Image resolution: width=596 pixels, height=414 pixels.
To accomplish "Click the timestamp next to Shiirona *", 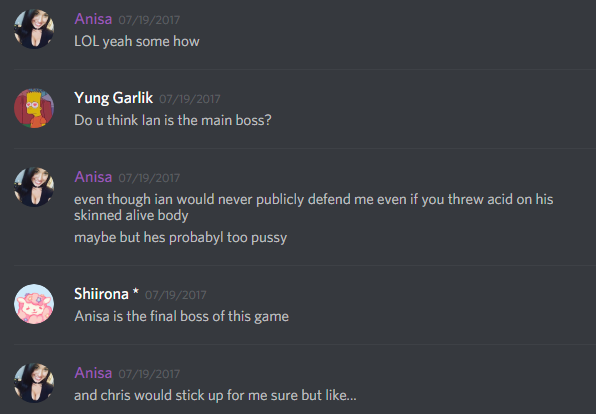I will [176, 295].
